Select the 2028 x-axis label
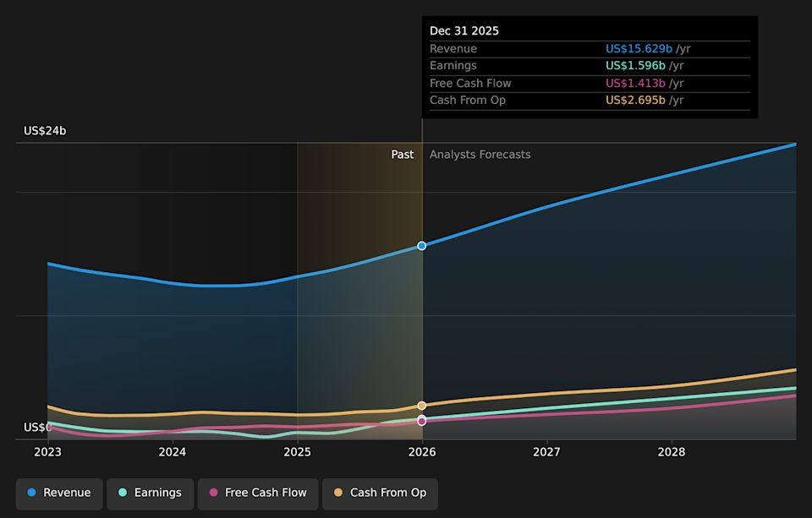The image size is (812, 518). (672, 452)
